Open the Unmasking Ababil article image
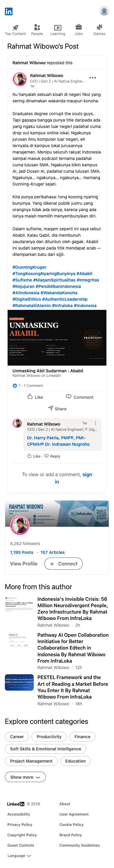The height and width of the screenshot is (868, 114). 57,338
